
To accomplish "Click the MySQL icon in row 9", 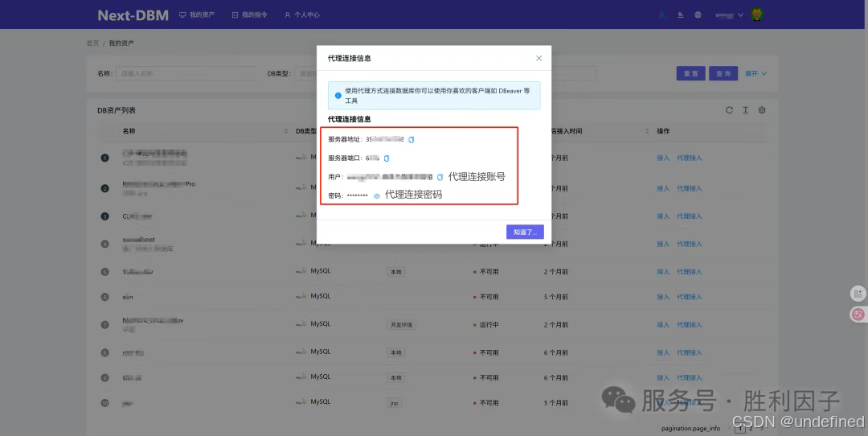I will pos(301,376).
